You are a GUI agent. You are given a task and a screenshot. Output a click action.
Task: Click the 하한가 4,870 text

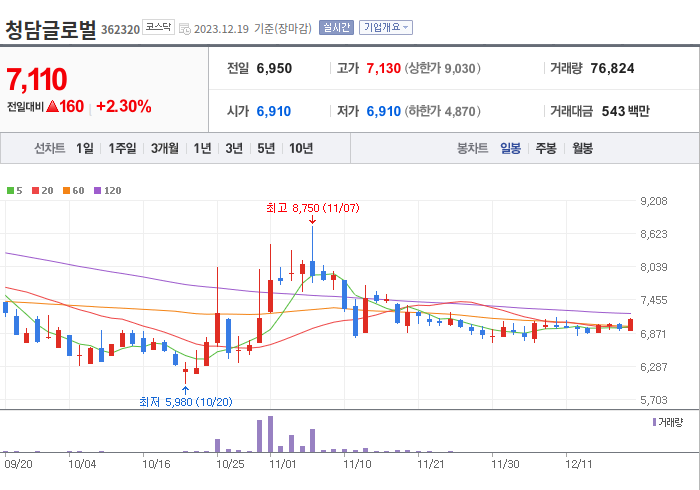point(443,111)
